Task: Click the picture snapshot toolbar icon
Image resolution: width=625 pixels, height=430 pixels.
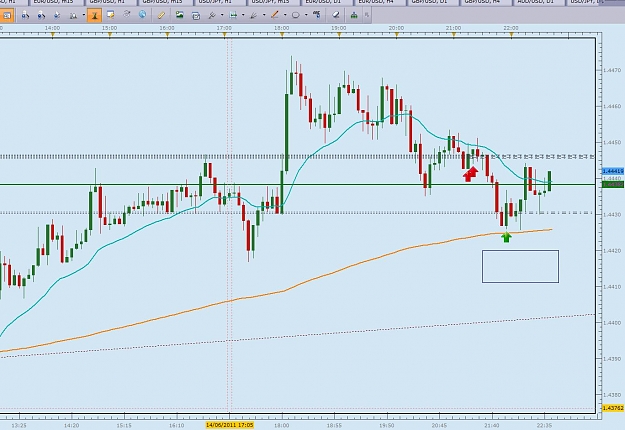Action: [x=180, y=15]
